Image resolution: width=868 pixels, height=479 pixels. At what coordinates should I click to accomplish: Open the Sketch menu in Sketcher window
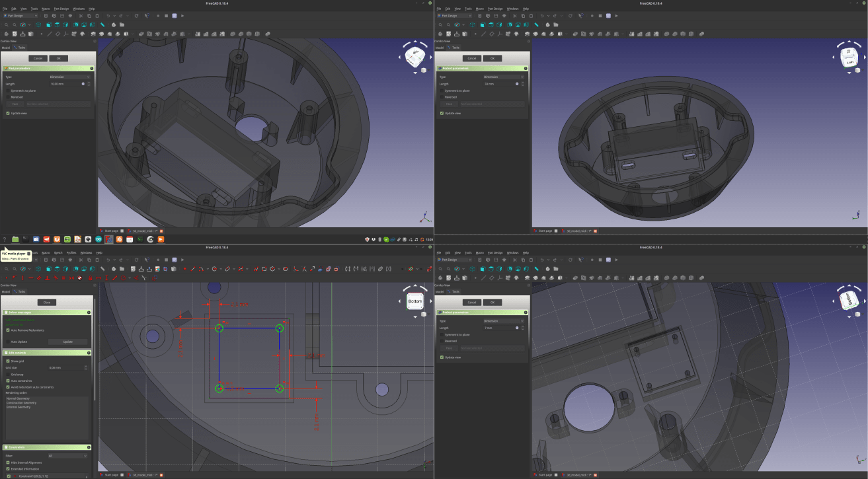point(58,252)
